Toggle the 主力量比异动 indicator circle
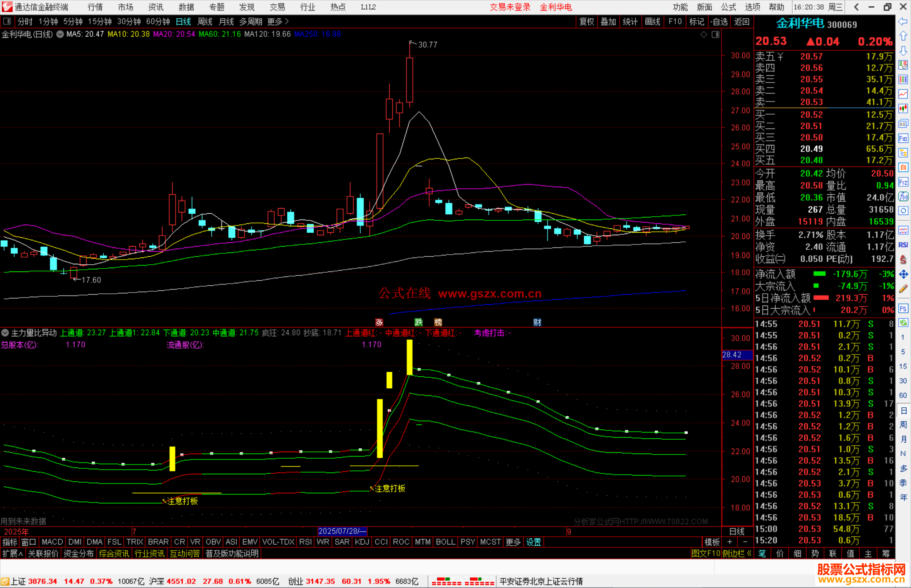Screen dimensions: 911x588 pos(5,333)
